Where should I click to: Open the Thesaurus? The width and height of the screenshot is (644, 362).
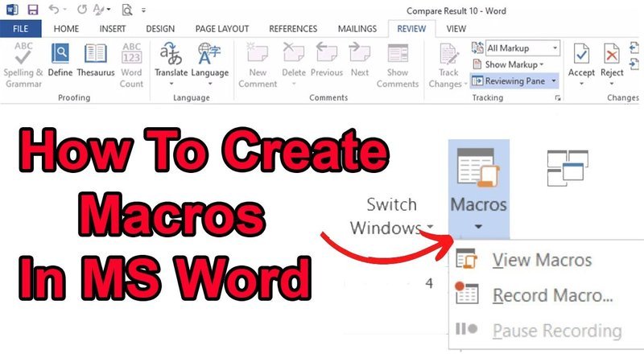[96, 60]
